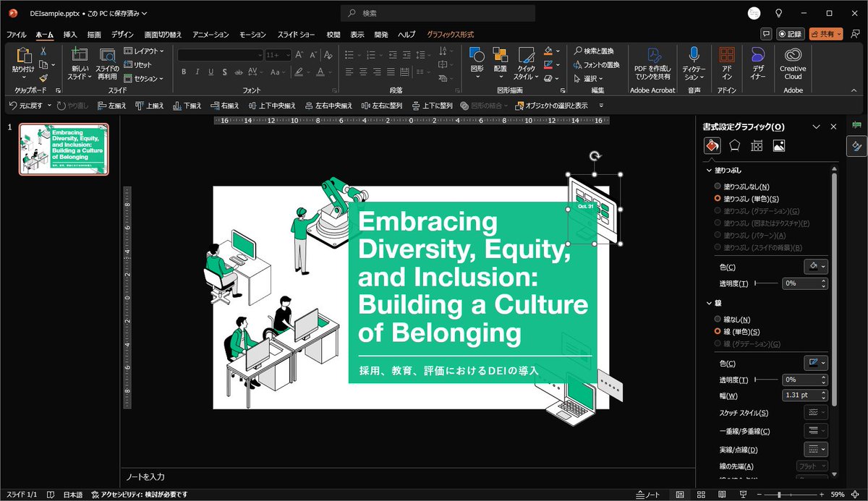Viewport: 868px width, 501px height.
Task: Select 塗りつぶし (単色) solid fill radio button
Action: (x=718, y=198)
